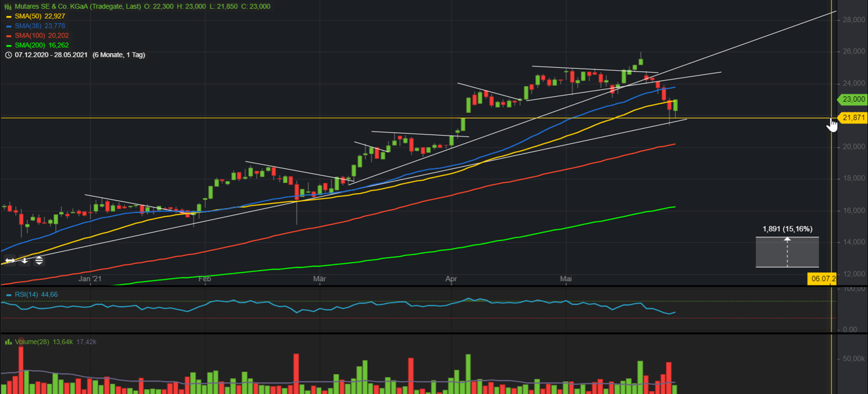Click the 17,42k volume average value
The width and height of the screenshot is (868, 394).
[86, 342]
